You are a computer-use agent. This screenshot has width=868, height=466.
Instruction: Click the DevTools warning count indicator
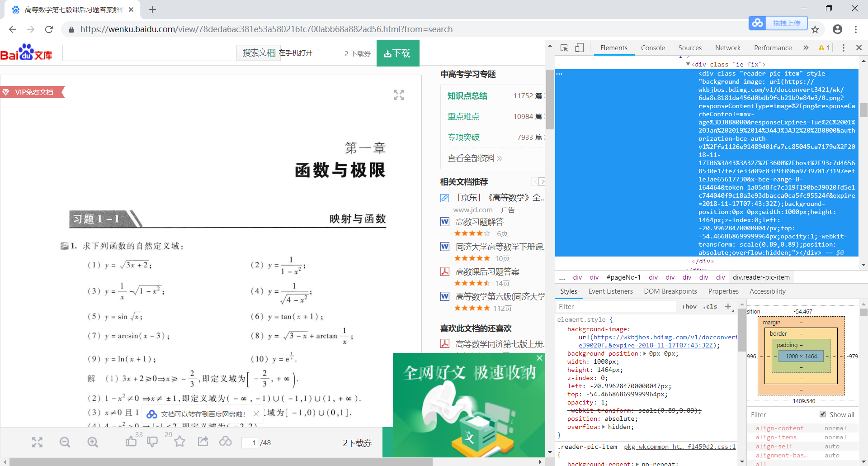(824, 48)
